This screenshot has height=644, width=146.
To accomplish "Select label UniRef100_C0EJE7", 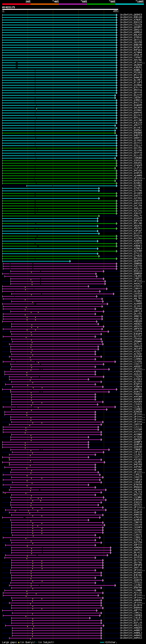I will coord(131,618).
